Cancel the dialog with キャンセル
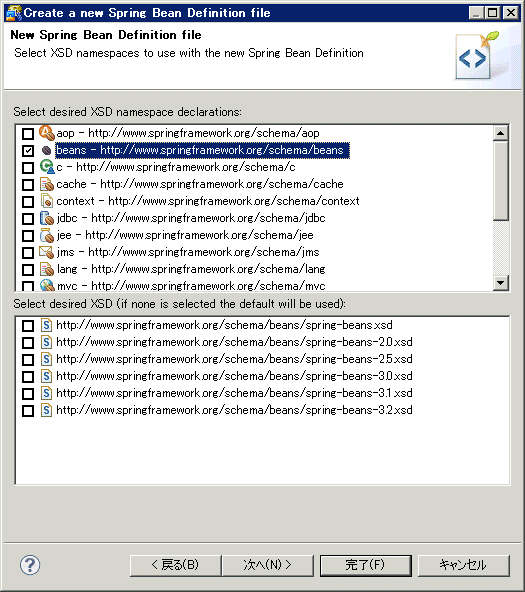Image resolution: width=525 pixels, height=592 pixels. (x=463, y=565)
